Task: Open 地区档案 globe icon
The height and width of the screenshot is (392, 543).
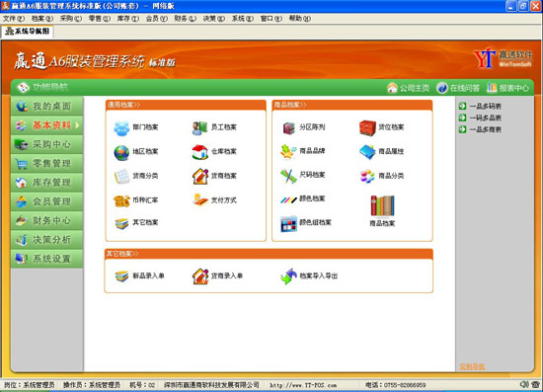Action: coord(121,152)
